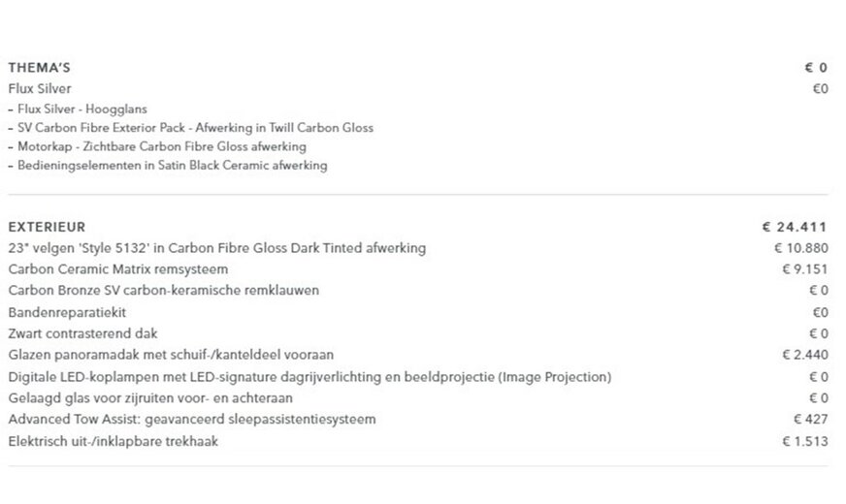846x504 pixels.
Task: Click the Flux Silver - Hoogglans item
Action: (x=82, y=109)
